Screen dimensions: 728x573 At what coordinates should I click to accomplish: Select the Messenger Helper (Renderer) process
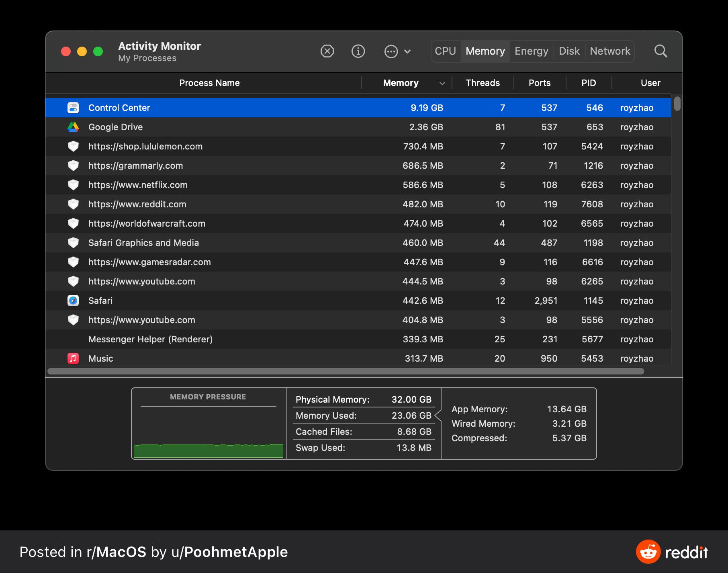(x=150, y=339)
